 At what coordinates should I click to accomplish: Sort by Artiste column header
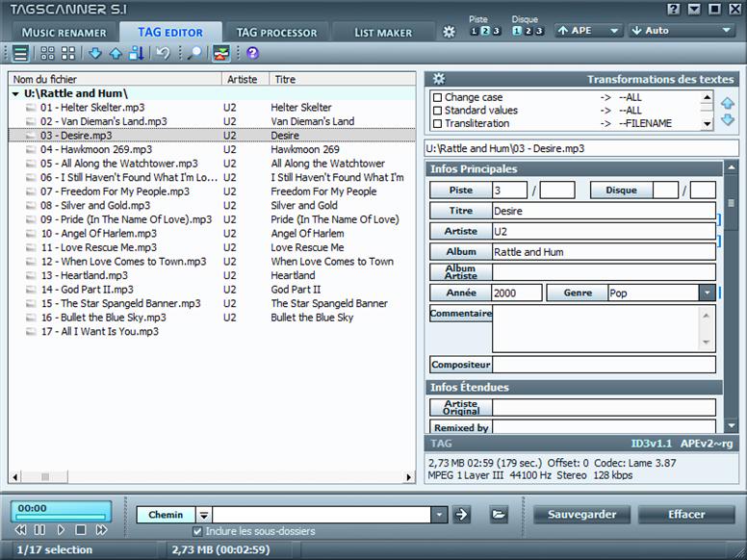(x=245, y=79)
